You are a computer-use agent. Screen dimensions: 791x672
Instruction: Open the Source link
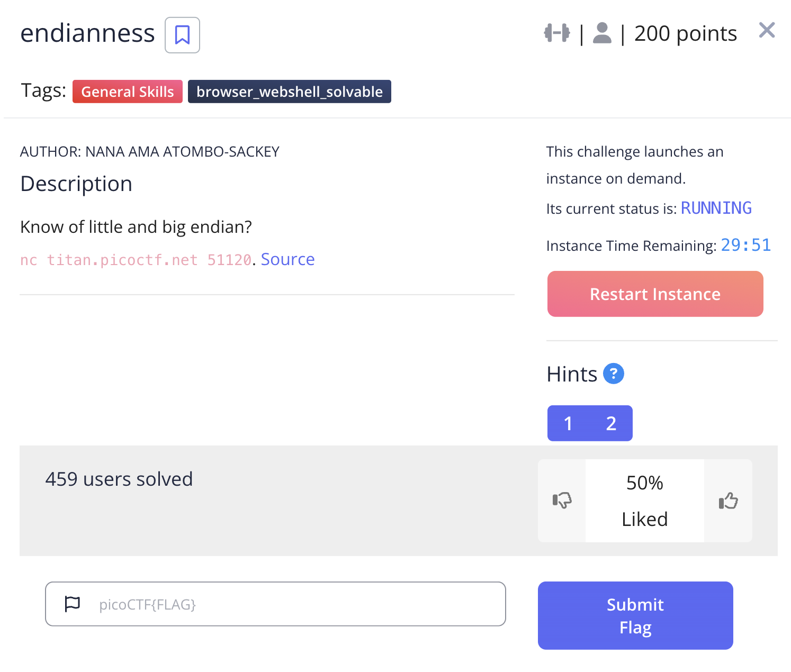287,259
